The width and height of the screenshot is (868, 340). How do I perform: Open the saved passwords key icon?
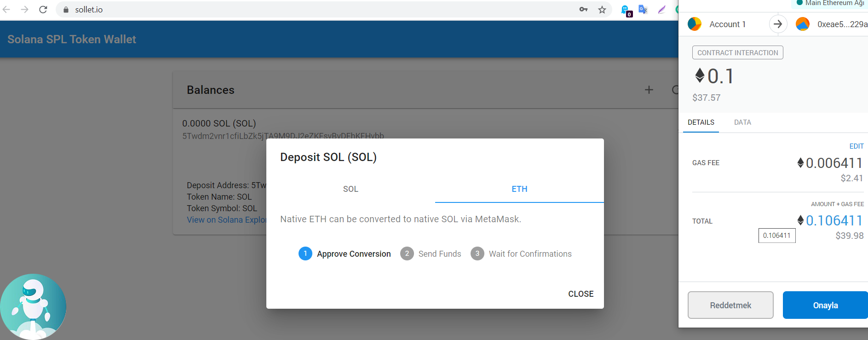pyautogui.click(x=583, y=9)
